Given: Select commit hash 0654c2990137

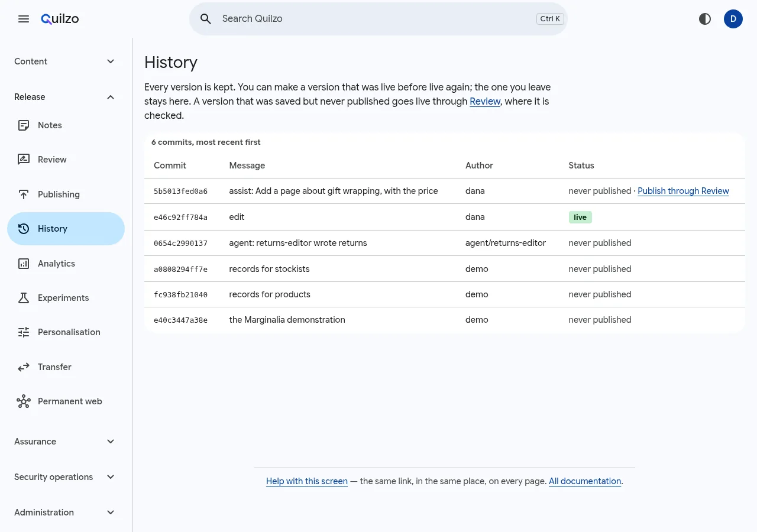Looking at the screenshot, I should tap(180, 243).
